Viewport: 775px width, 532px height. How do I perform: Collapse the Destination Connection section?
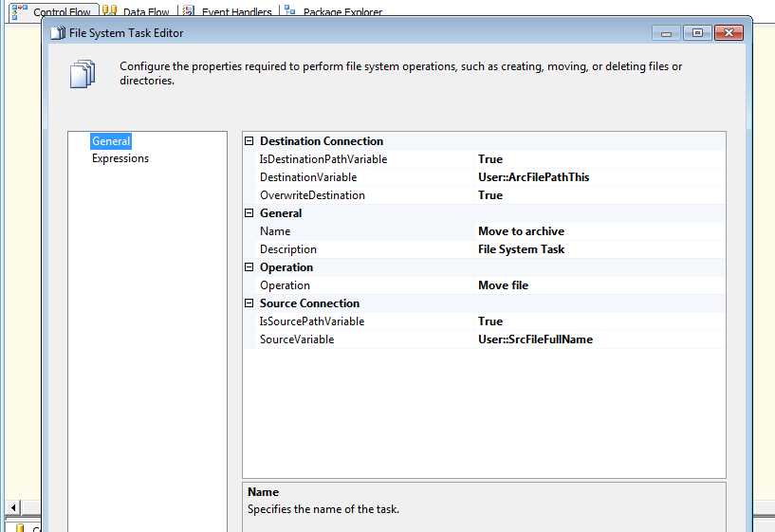249,141
